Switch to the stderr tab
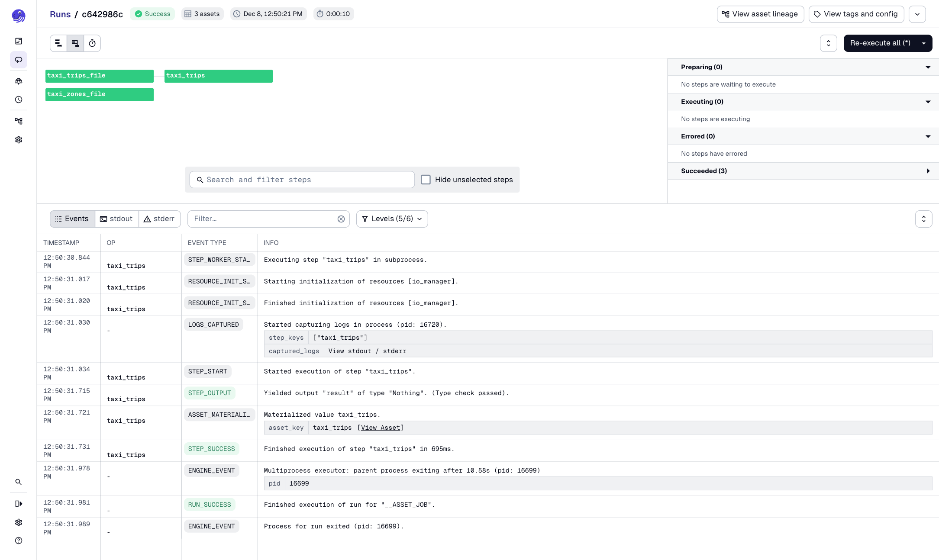Viewport: 939px width, 560px height. pyautogui.click(x=159, y=219)
